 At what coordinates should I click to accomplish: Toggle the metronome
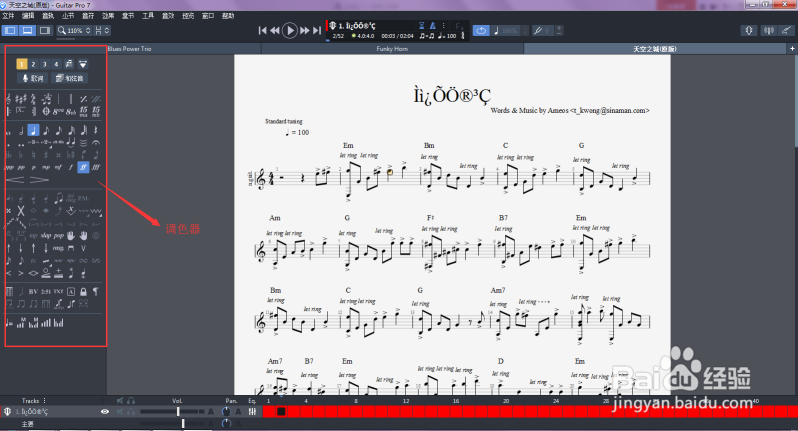433,25
